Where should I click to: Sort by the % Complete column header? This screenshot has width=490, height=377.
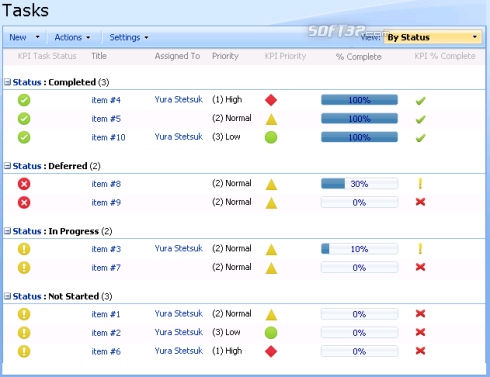(x=359, y=57)
